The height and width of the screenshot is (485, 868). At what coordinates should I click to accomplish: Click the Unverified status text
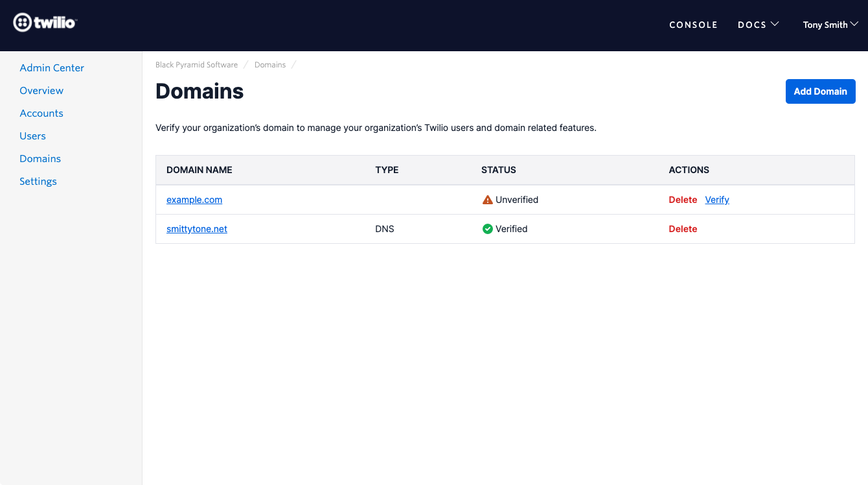click(517, 200)
